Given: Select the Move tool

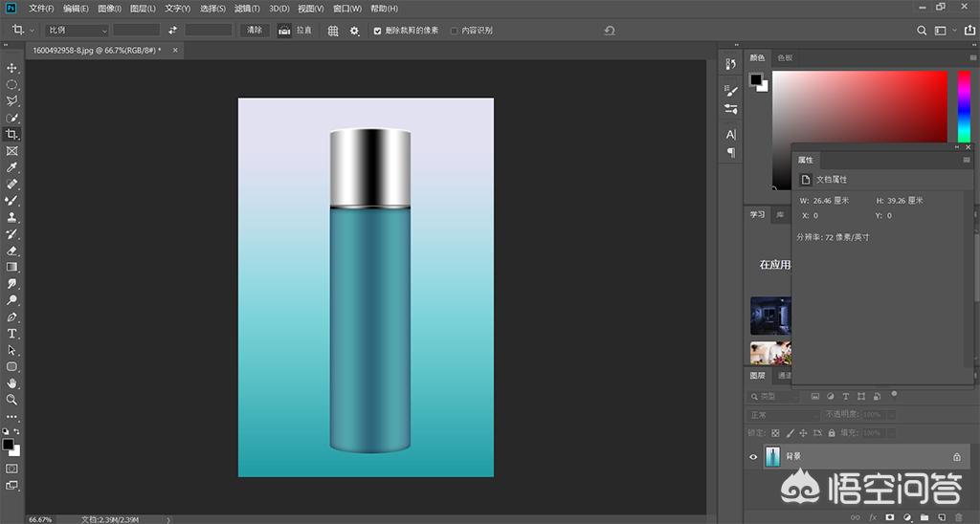Looking at the screenshot, I should pyautogui.click(x=12, y=68).
